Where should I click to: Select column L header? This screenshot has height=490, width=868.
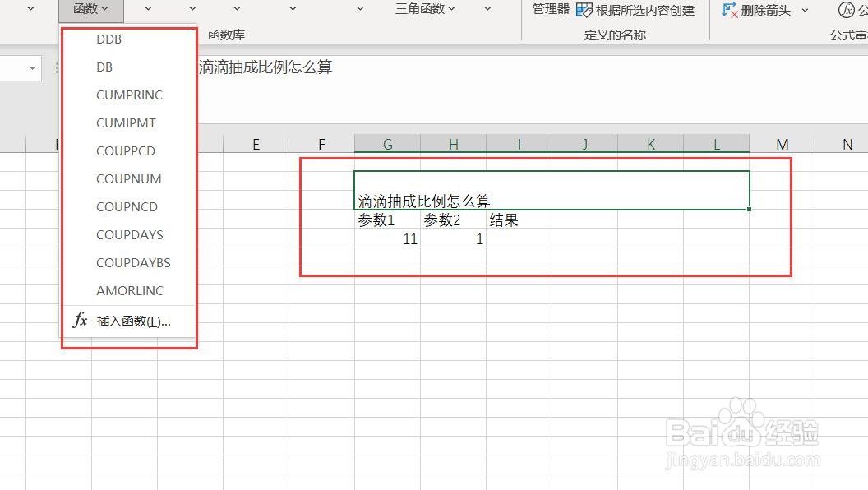pyautogui.click(x=717, y=144)
